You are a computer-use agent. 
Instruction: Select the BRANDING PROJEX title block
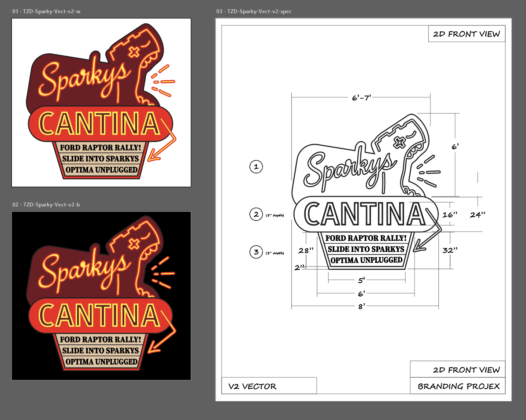pyautogui.click(x=458, y=386)
